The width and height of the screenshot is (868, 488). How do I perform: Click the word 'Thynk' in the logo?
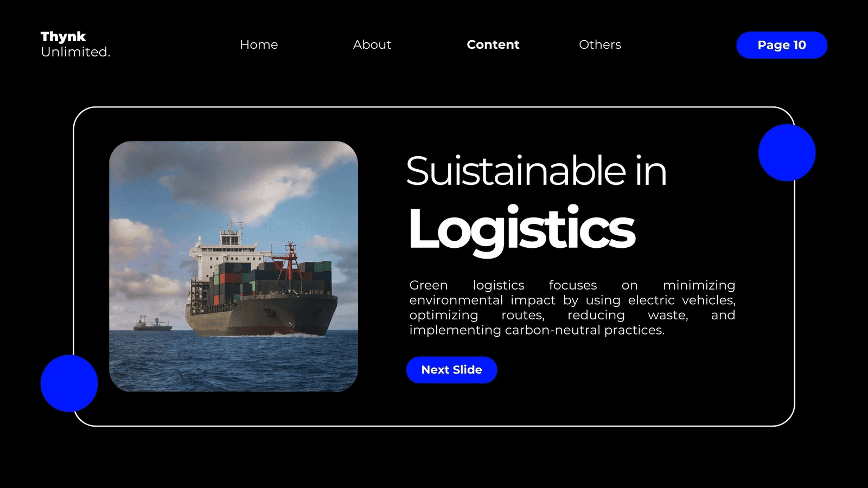point(63,37)
